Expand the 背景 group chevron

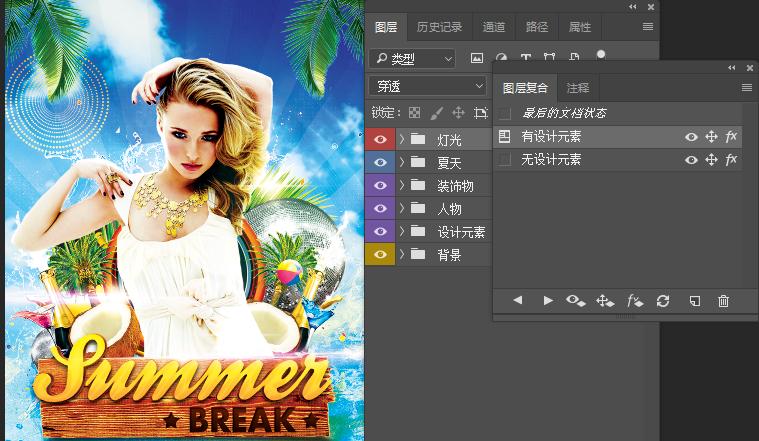click(x=402, y=254)
